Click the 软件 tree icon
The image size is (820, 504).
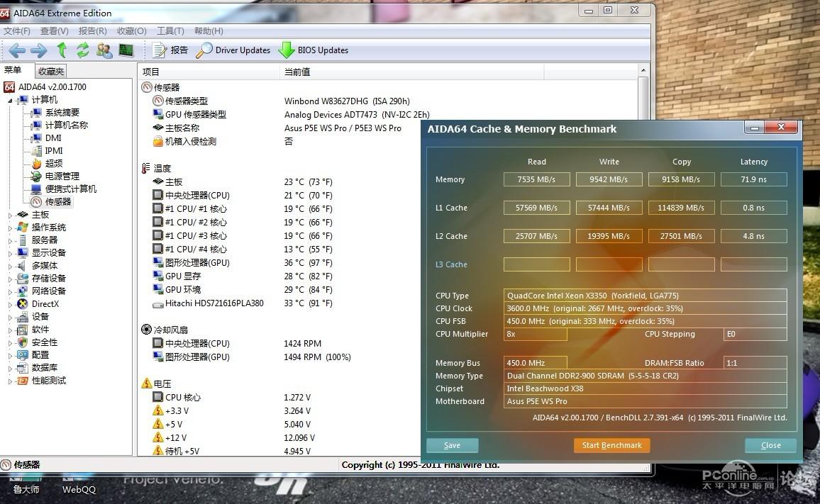(23, 330)
